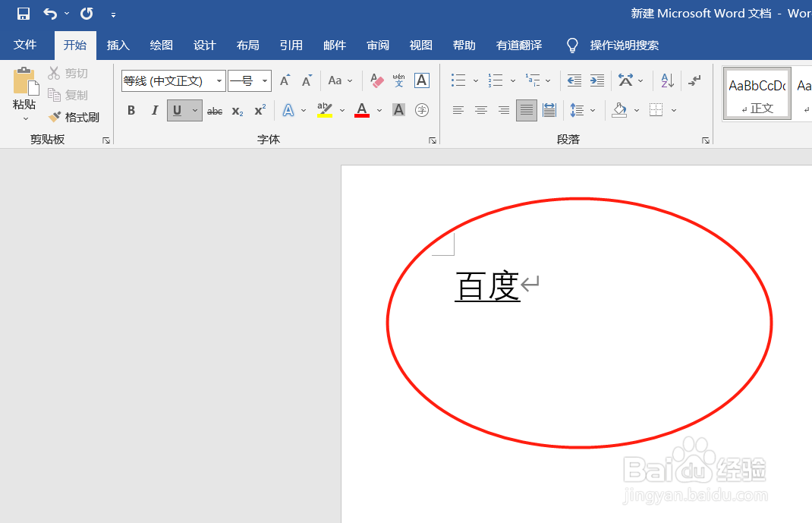The height and width of the screenshot is (523, 812).
Task: Toggle strikethrough abc formatting
Action: click(x=215, y=110)
